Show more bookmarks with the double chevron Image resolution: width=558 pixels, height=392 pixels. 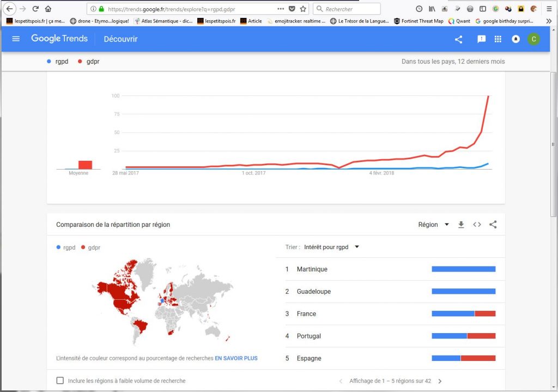click(x=549, y=21)
